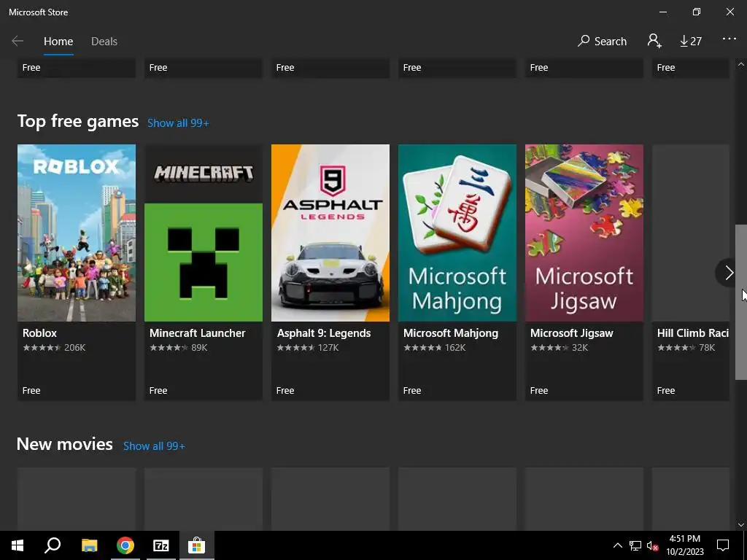The image size is (747, 560).
Task: Click the scrollbar down arrow
Action: 741,525
